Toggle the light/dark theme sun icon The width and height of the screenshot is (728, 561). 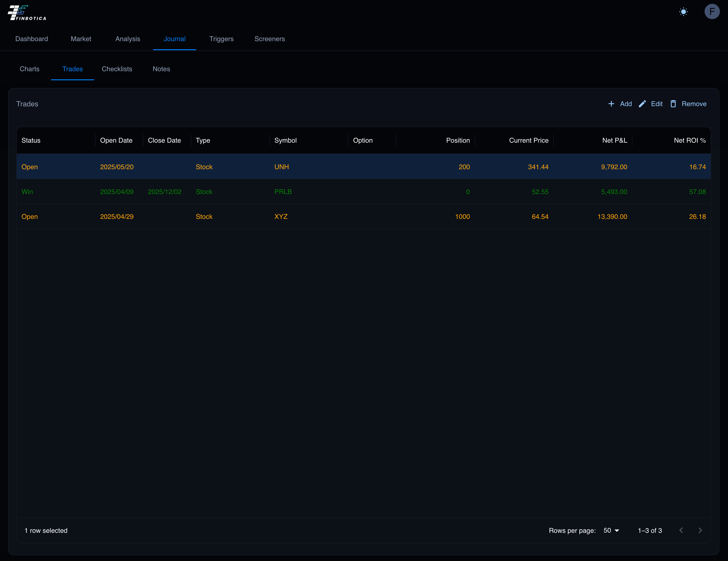point(683,12)
